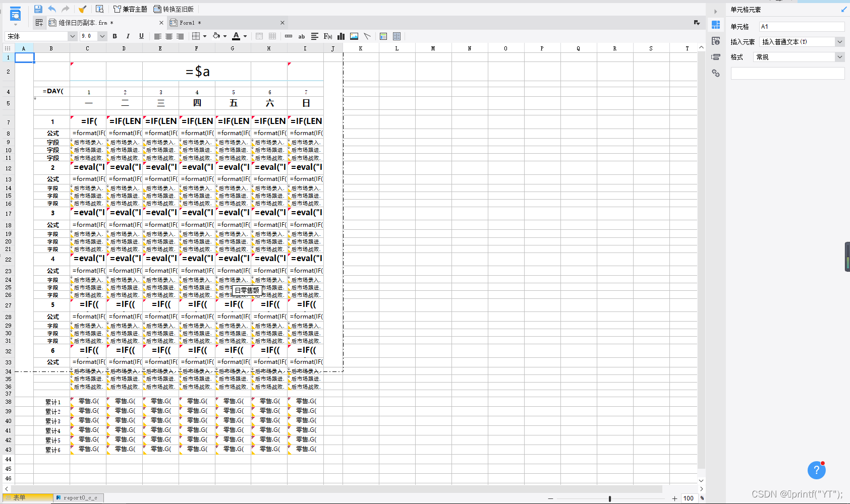Click the blue pin arrow of 单元格元素
The image size is (850, 504).
coord(844,10)
